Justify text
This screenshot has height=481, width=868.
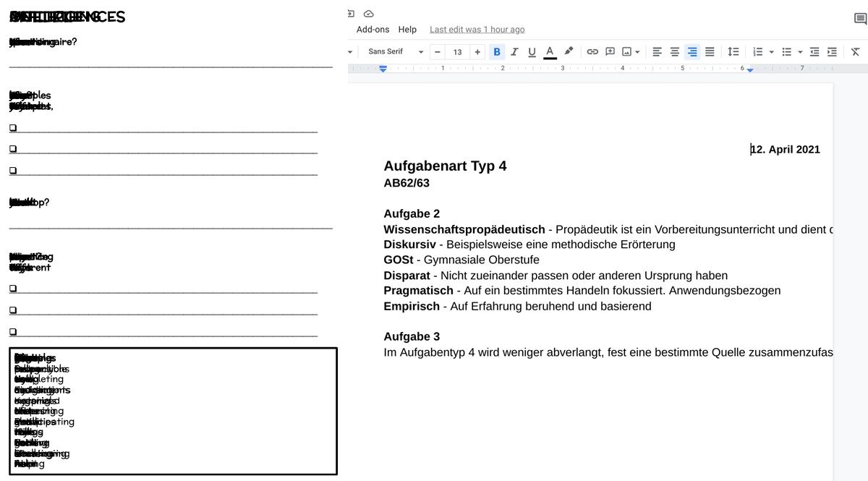(x=710, y=51)
